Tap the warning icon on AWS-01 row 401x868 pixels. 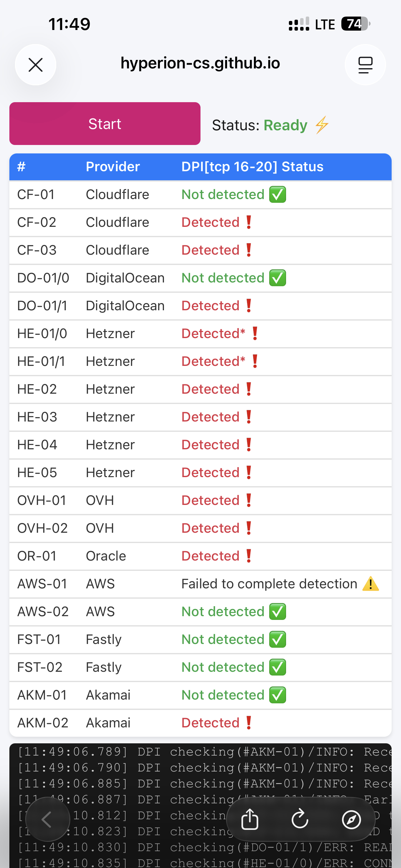click(x=370, y=584)
